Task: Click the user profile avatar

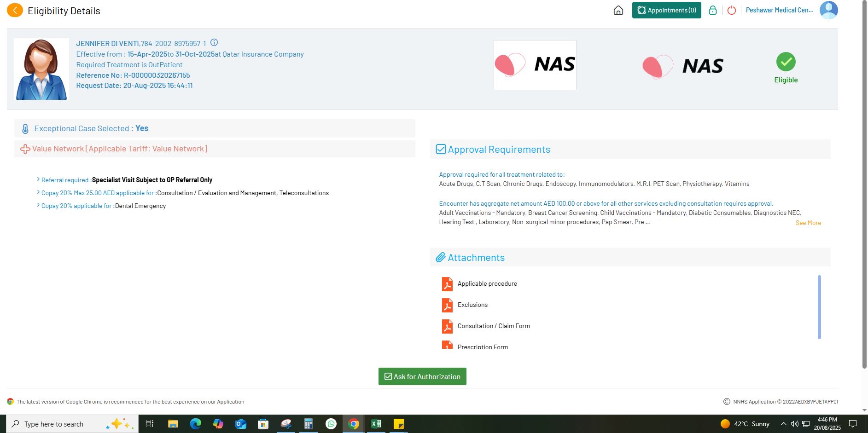Action: (x=828, y=10)
